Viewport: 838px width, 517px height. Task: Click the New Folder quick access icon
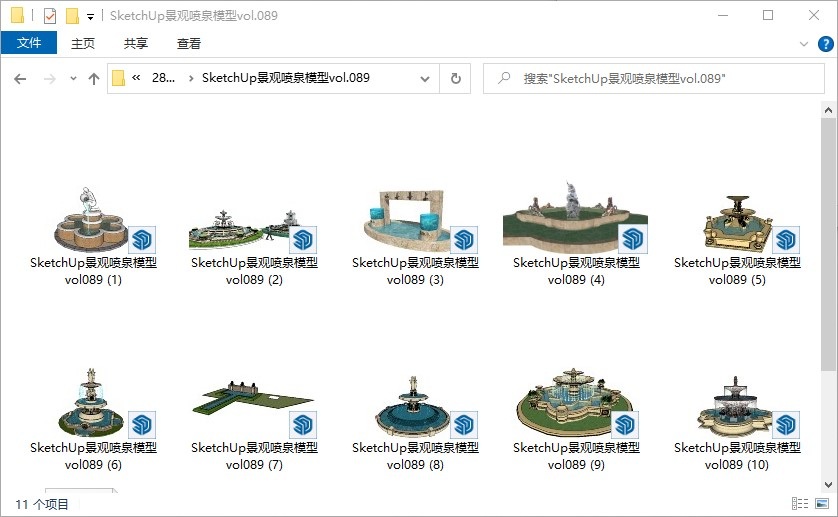click(x=72, y=16)
